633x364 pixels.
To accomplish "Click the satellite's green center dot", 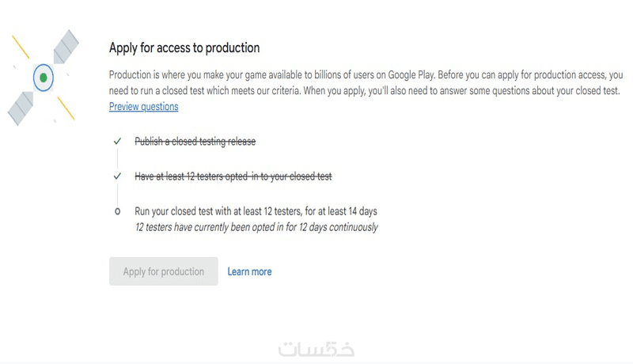I will point(44,78).
